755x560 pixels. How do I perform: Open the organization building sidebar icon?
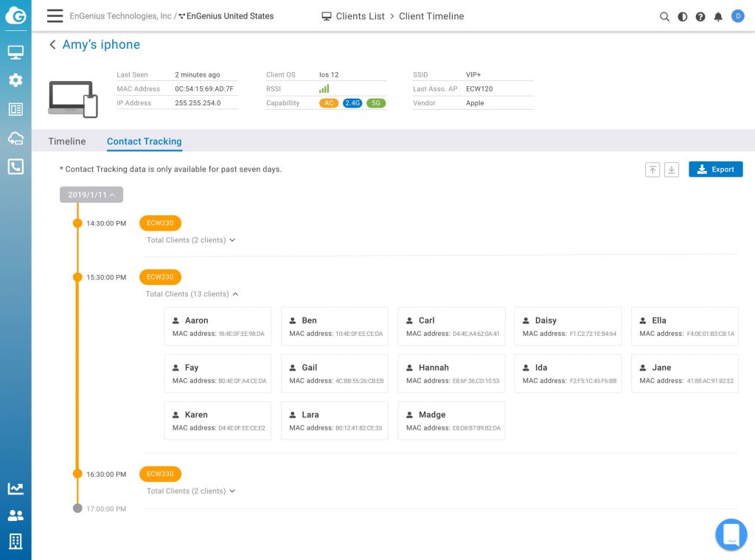pos(15,542)
